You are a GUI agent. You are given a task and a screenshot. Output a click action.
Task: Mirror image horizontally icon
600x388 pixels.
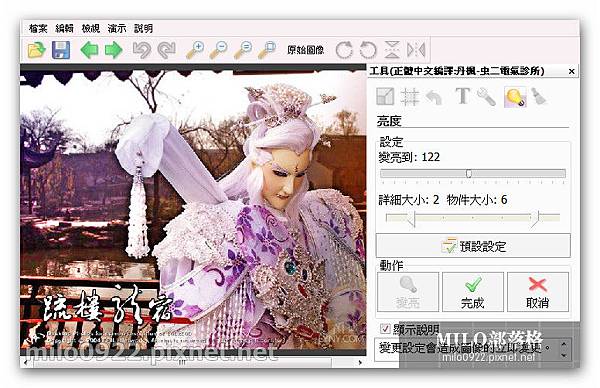416,50
